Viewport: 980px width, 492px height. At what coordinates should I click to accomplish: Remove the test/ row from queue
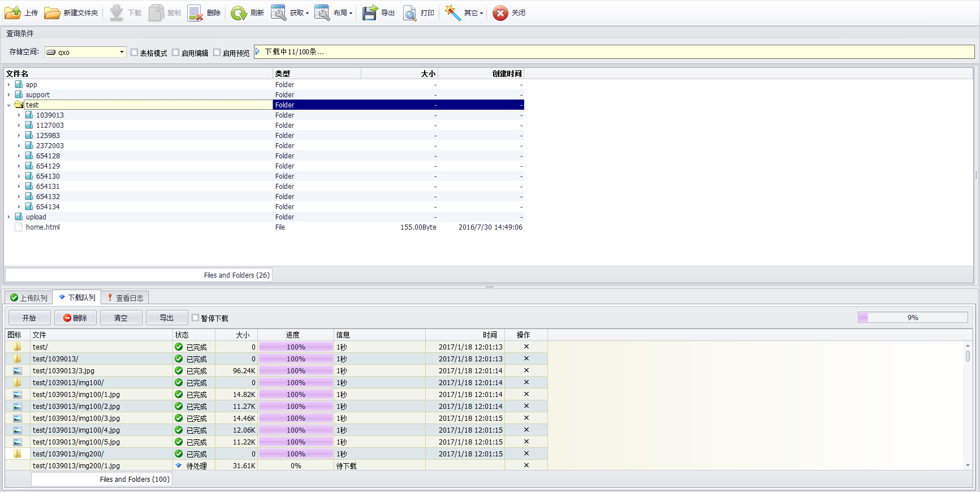(x=526, y=347)
